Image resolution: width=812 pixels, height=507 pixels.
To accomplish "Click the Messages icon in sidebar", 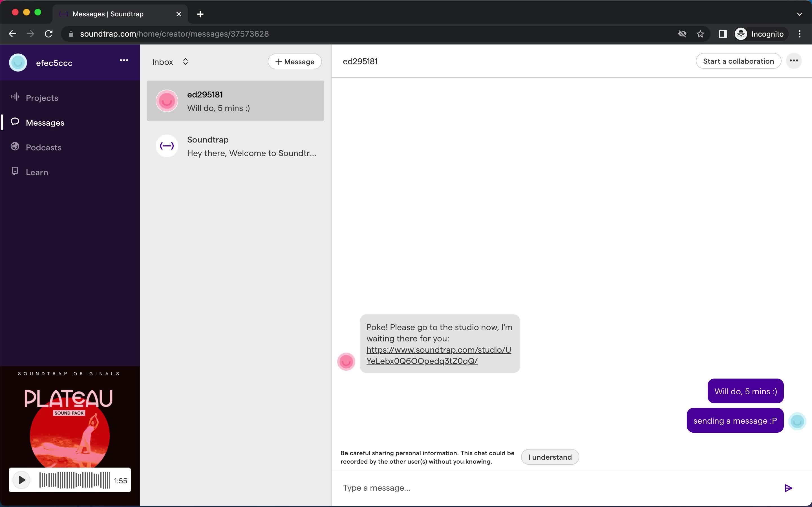I will click(15, 122).
